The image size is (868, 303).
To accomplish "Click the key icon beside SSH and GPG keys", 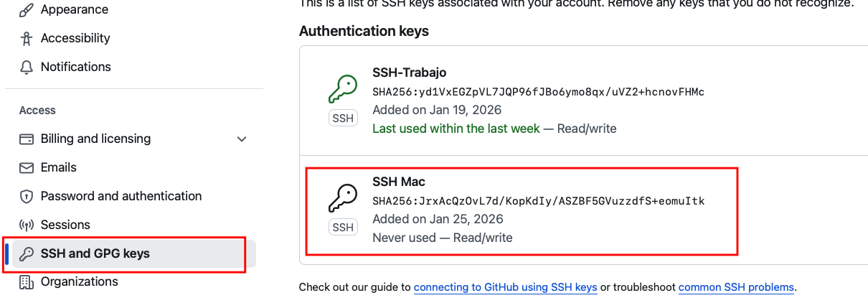I will click(27, 253).
